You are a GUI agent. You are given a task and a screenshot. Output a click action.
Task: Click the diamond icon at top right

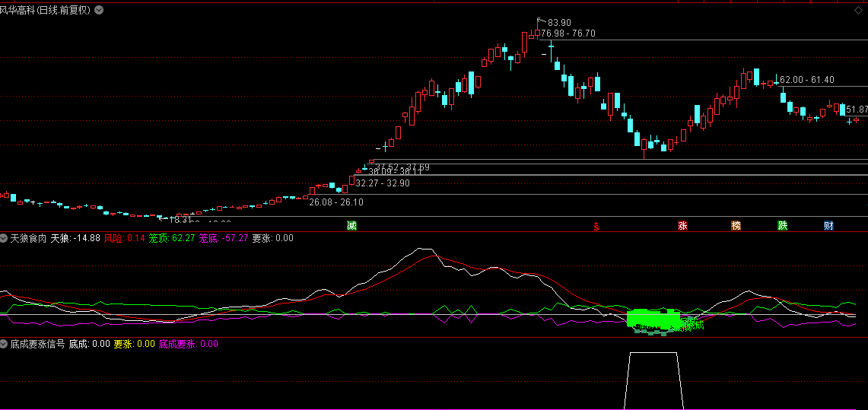click(858, 10)
